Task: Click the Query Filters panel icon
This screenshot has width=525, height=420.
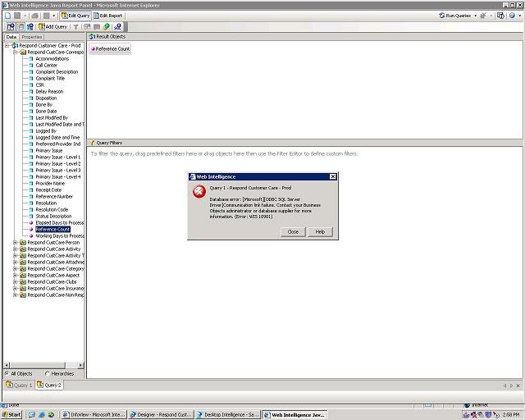Action: click(x=93, y=143)
